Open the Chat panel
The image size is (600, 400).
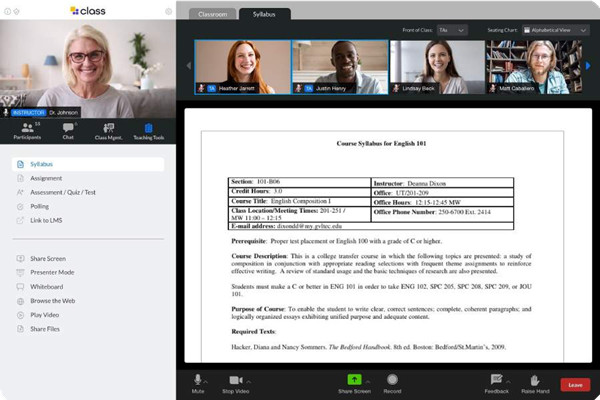click(x=68, y=130)
